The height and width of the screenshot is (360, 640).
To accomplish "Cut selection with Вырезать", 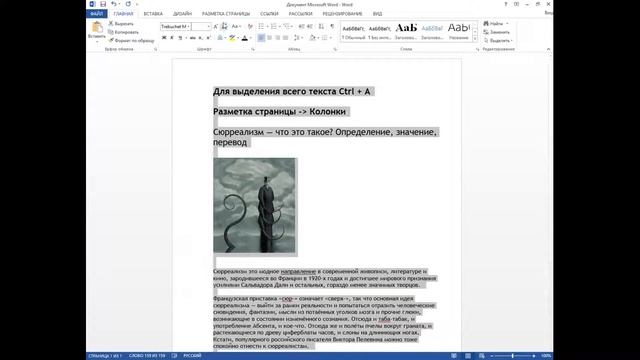I will coord(121,24).
